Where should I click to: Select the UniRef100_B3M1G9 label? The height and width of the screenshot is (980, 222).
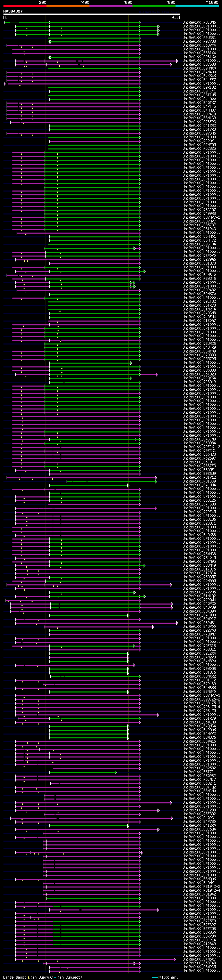coord(199,118)
